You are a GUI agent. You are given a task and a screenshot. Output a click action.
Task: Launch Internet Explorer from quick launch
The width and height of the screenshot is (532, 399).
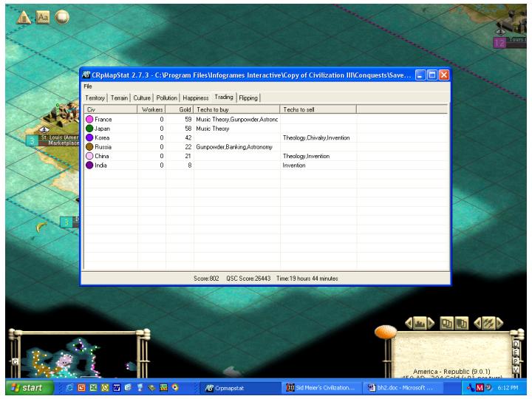[x=69, y=387]
